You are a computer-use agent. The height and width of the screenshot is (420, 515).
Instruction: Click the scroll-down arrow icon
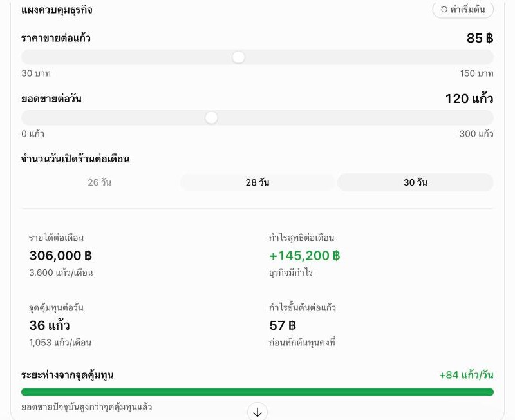pos(257,412)
